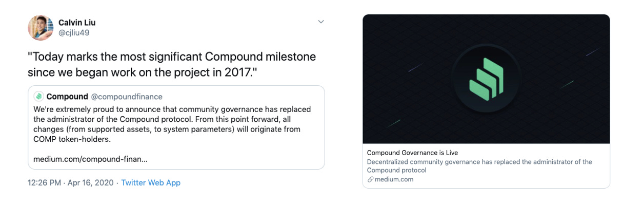
Task: Click the green Compound logo in card image
Action: pos(486,79)
